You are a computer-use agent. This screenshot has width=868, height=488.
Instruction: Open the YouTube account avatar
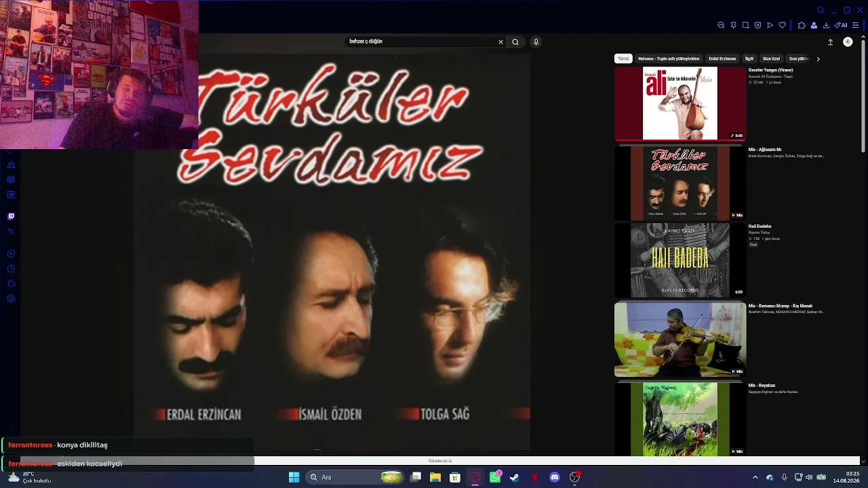(x=848, y=42)
